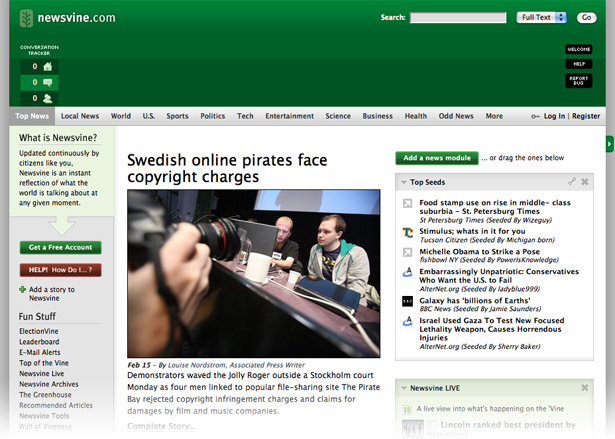The image size is (615, 439).
Task: Click the green side tab arrow at right edge
Action: pos(610,144)
